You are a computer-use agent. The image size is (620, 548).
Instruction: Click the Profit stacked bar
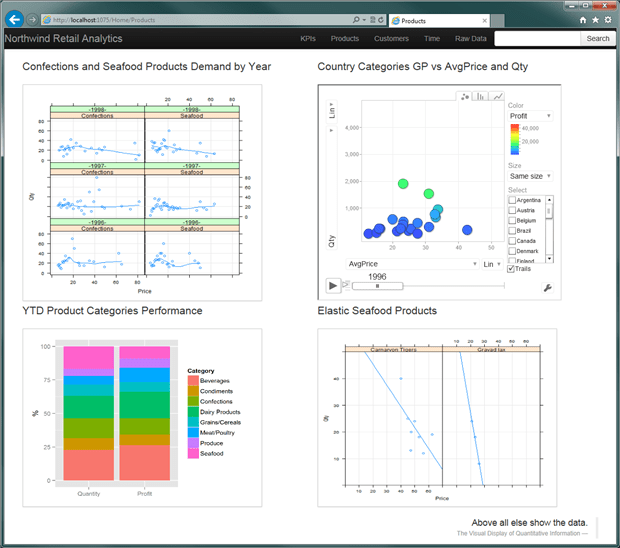point(145,413)
